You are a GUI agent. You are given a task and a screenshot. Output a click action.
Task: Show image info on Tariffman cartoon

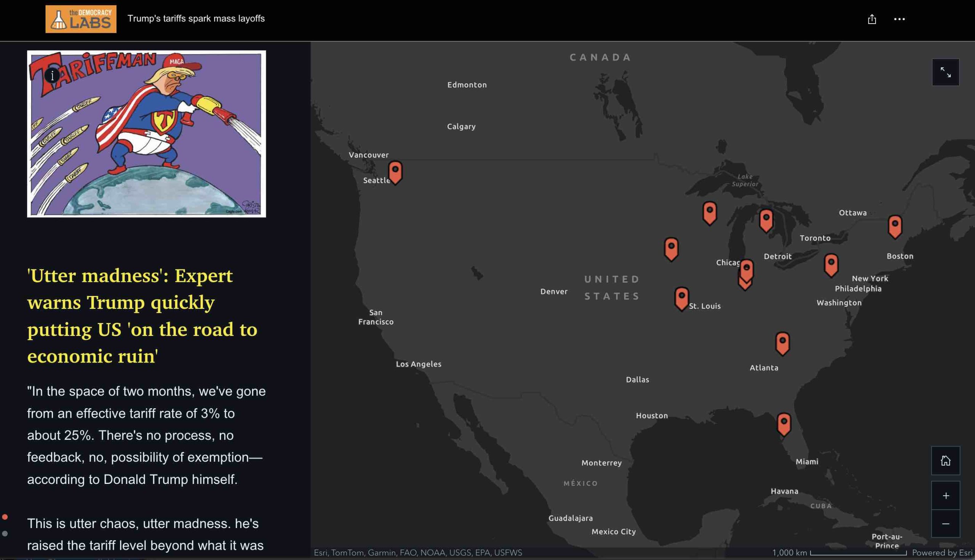(x=52, y=75)
